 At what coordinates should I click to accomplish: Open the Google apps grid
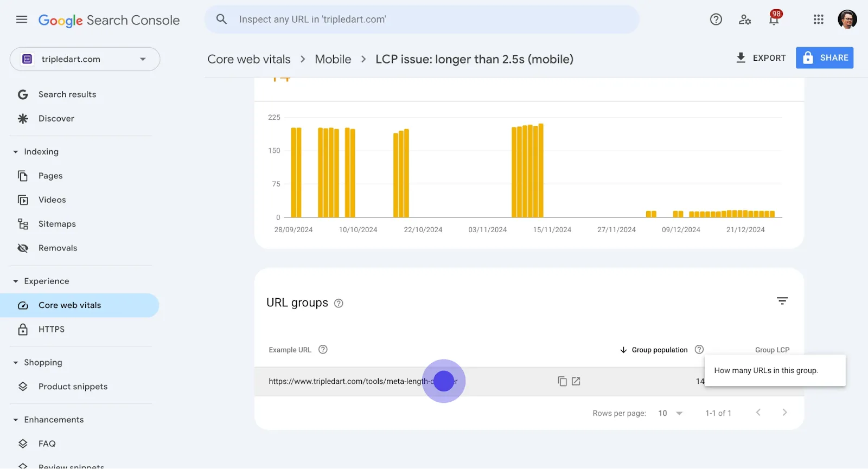click(819, 20)
